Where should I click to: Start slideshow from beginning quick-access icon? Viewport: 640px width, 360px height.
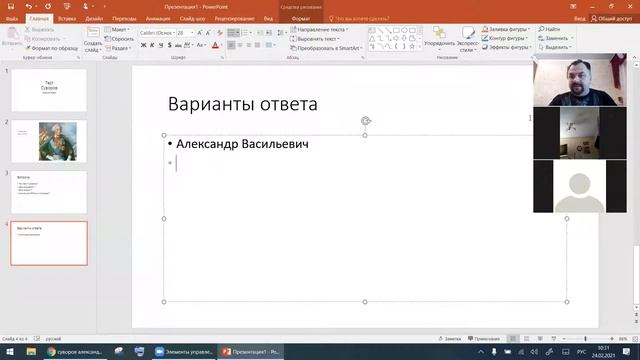click(x=67, y=7)
